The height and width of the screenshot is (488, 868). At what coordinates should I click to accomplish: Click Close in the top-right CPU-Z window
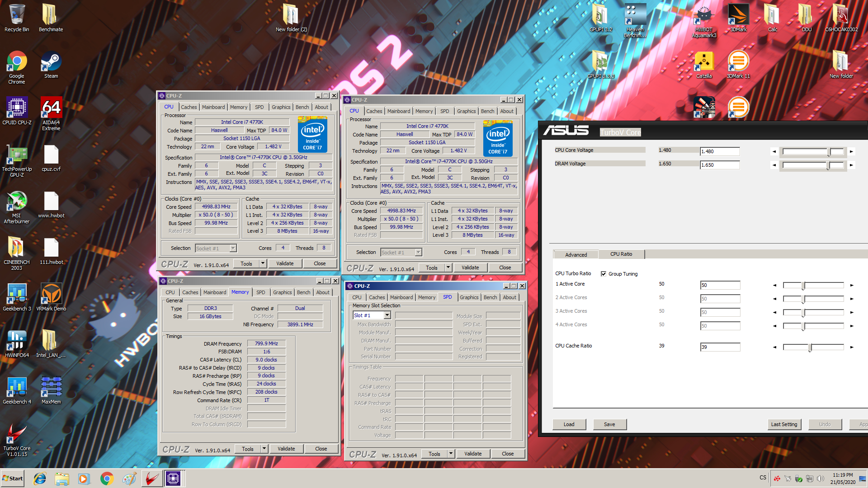tap(505, 267)
